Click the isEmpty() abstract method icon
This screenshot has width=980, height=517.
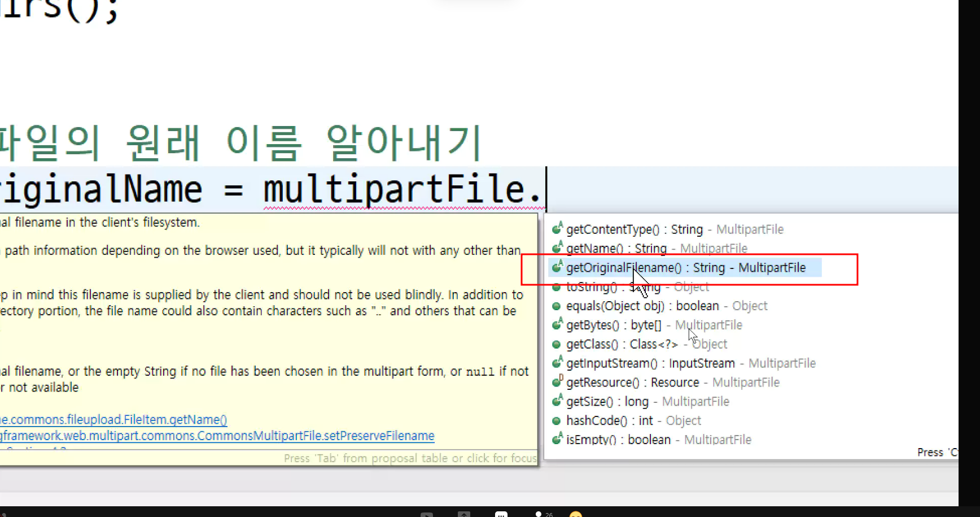point(557,439)
